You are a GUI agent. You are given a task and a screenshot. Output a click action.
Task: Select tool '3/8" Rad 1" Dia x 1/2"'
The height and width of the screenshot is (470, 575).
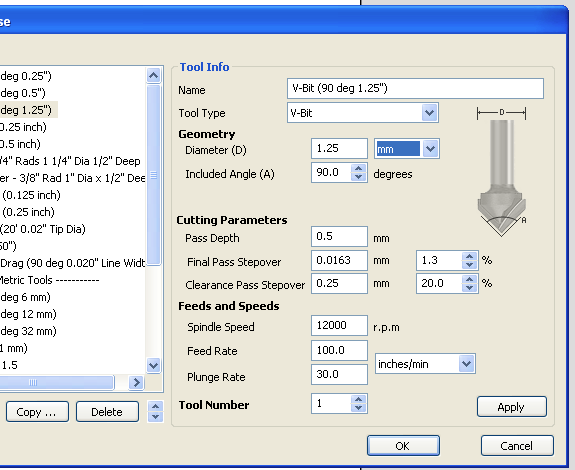point(73,178)
